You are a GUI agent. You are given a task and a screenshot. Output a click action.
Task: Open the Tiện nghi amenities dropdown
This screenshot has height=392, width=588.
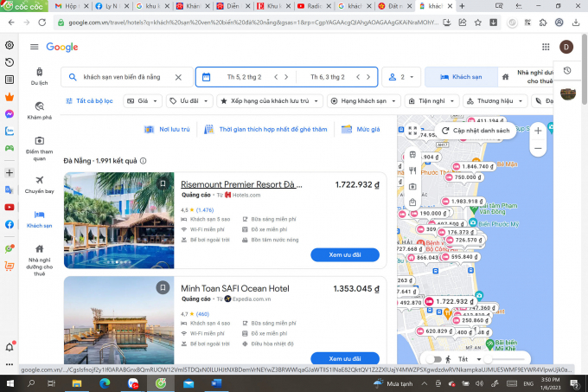[431, 101]
